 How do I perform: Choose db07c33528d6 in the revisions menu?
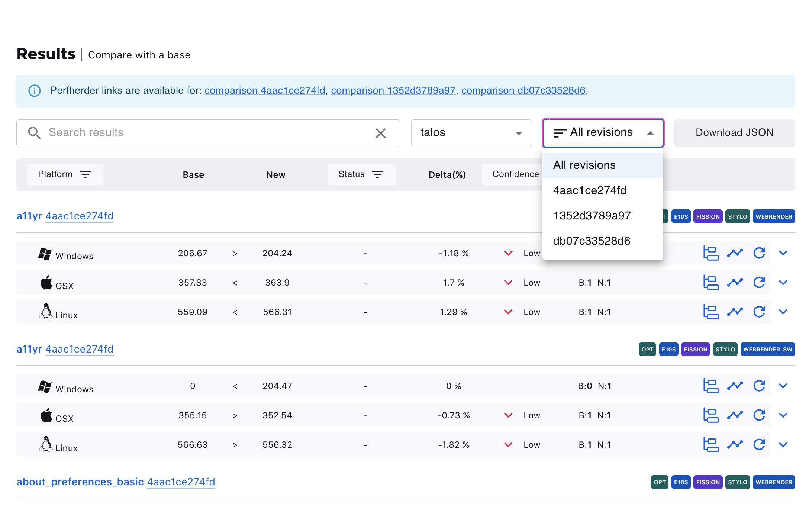click(x=591, y=241)
